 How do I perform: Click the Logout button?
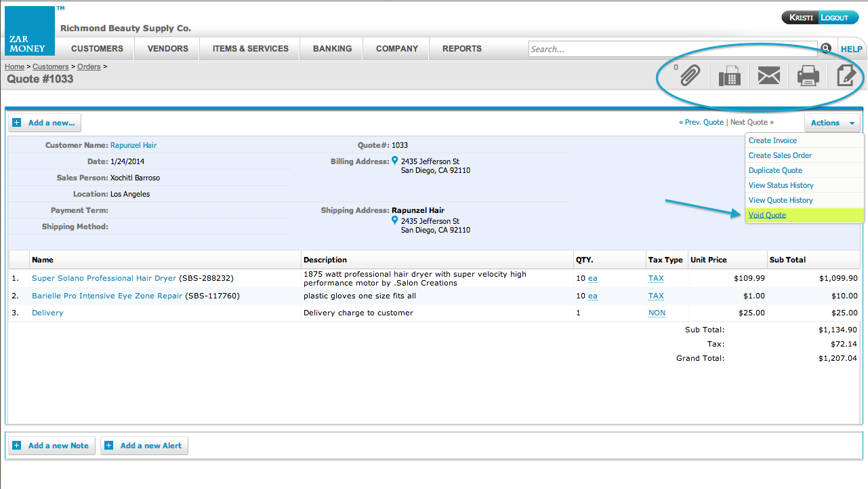pos(838,18)
